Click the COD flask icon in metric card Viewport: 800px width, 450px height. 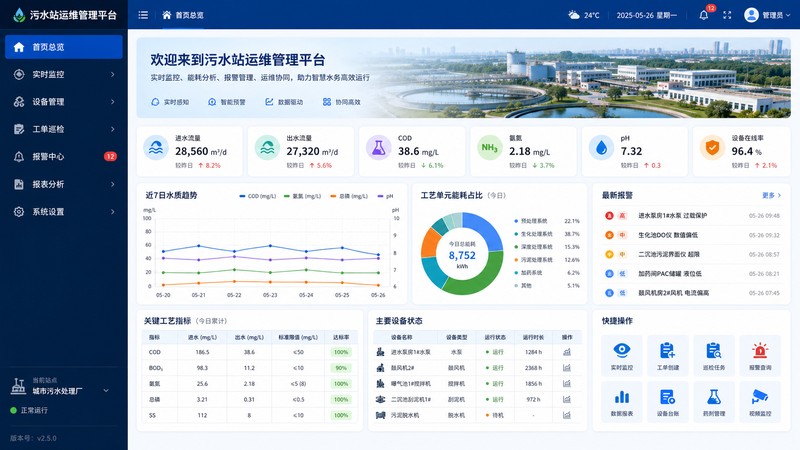pos(379,147)
